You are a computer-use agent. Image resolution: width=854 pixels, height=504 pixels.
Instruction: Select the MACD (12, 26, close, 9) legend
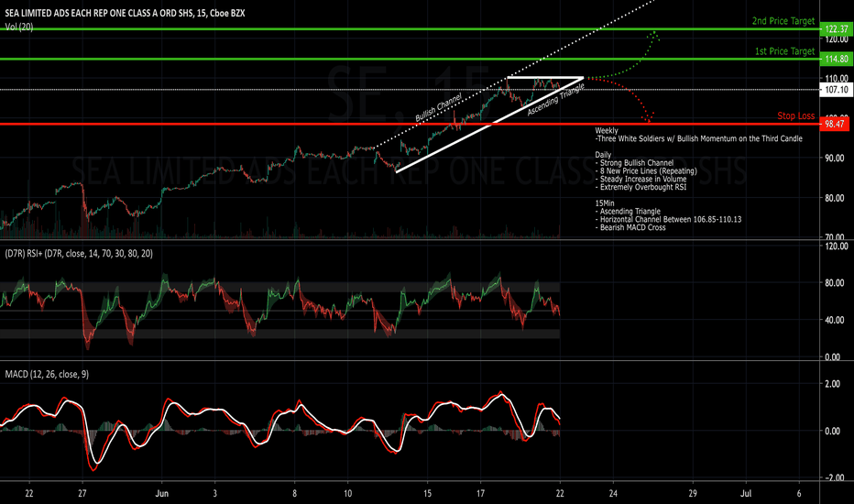click(47, 374)
